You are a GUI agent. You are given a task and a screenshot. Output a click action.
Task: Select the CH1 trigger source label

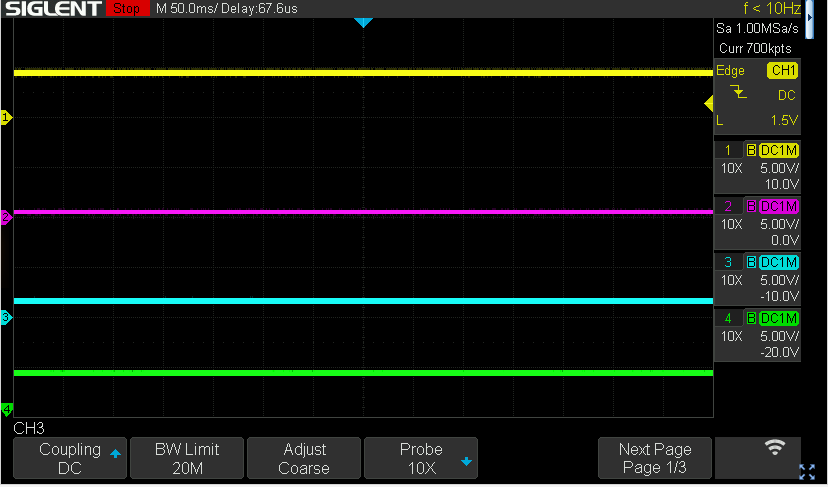coord(783,71)
